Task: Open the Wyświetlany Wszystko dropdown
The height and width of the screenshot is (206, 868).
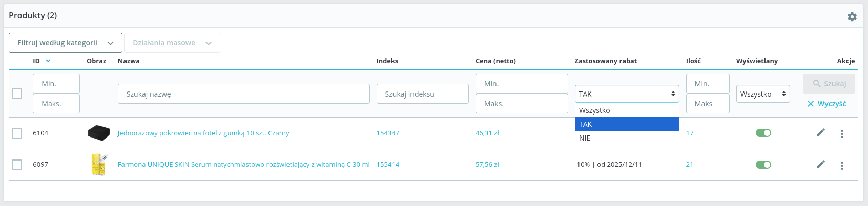Action: tap(762, 94)
